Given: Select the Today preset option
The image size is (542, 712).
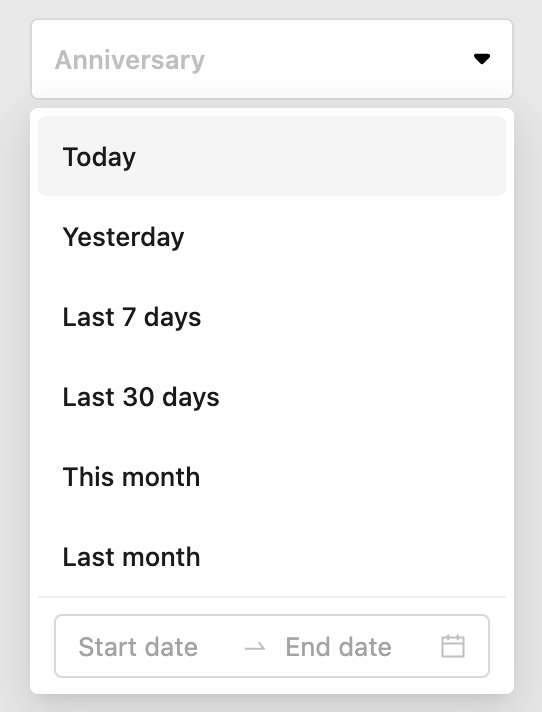Looking at the screenshot, I should pos(272,156).
